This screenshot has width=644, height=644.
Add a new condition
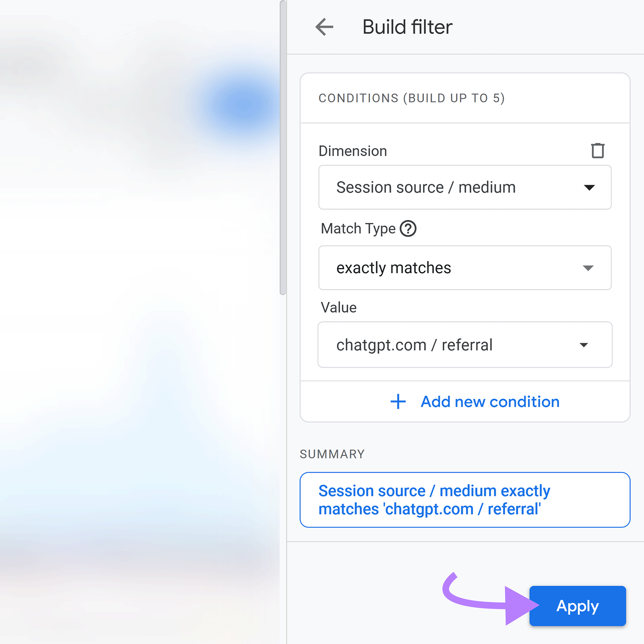click(x=489, y=401)
